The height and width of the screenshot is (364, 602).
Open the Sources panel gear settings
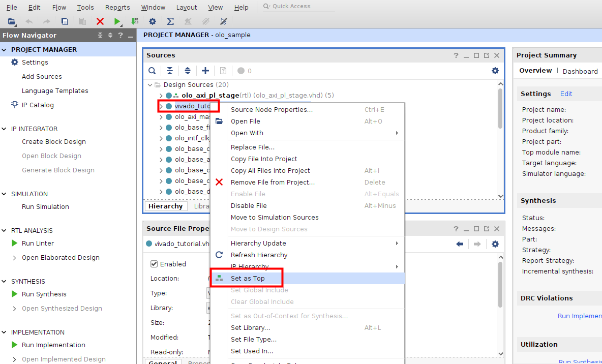495,71
